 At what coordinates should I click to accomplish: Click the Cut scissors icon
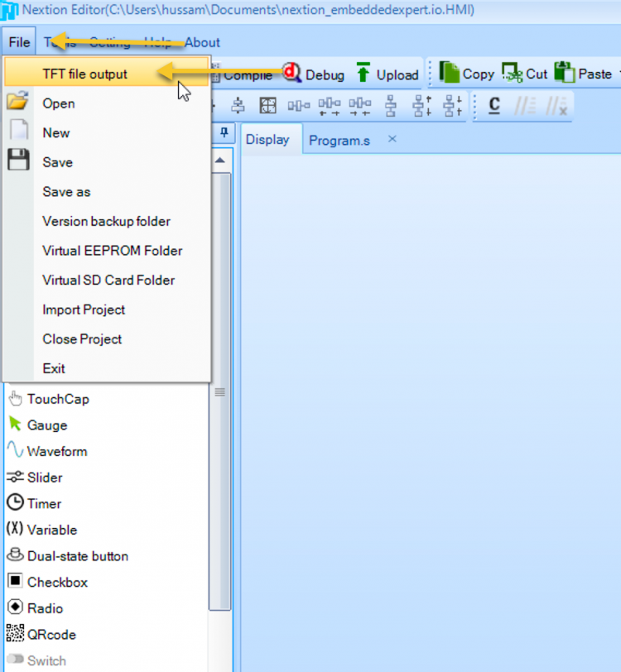[x=513, y=74]
